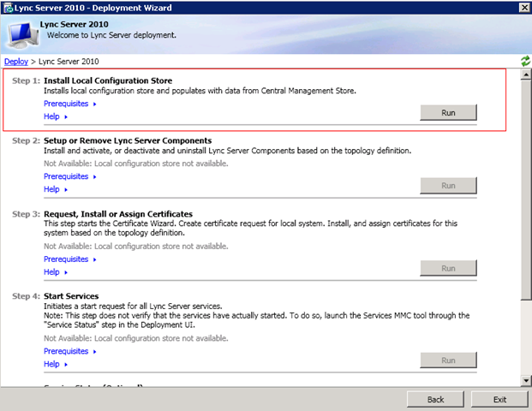
Task: Expand Prerequisites under Step 3 Certificates
Action: 70,259
